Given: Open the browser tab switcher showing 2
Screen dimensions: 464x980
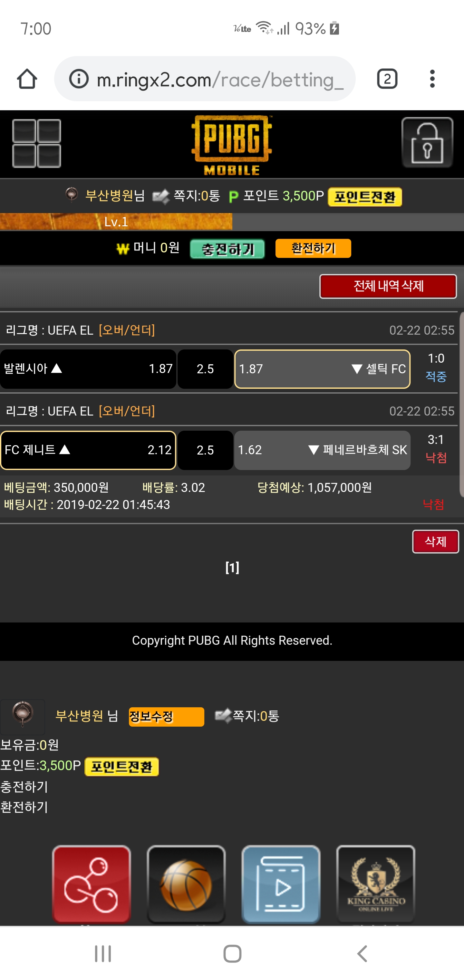Looking at the screenshot, I should (387, 79).
